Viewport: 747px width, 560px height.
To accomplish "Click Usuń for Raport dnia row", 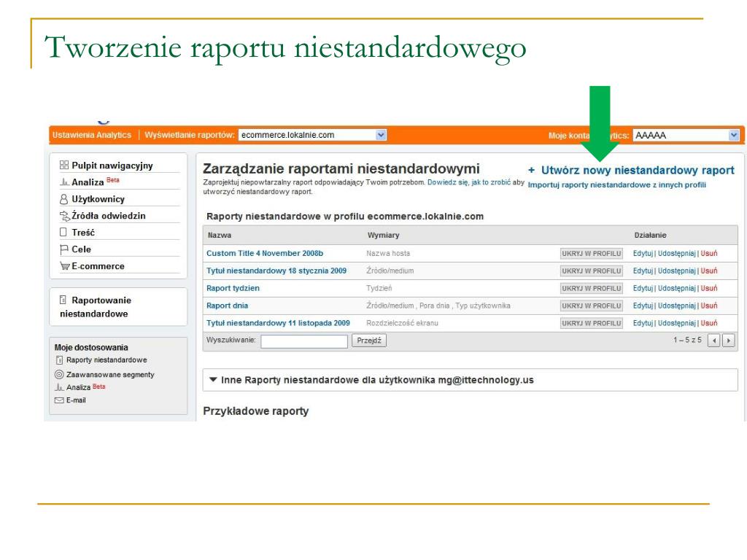I will (x=709, y=306).
